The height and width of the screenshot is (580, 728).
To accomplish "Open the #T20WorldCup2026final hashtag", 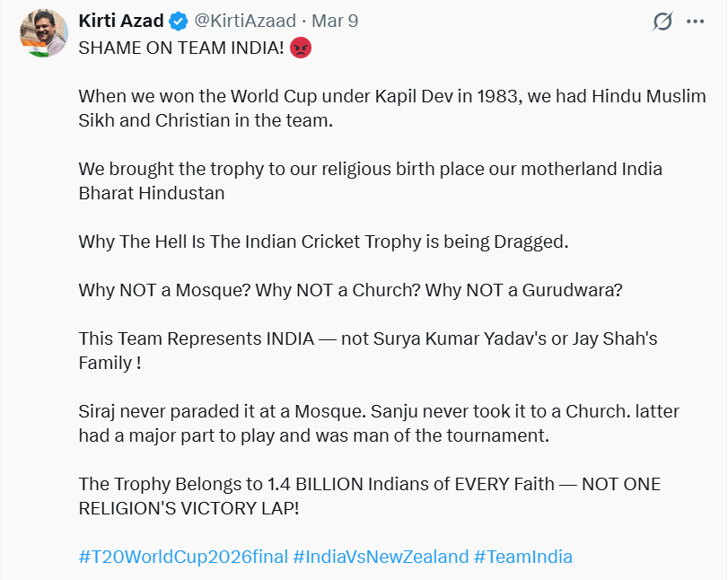I will (182, 557).
